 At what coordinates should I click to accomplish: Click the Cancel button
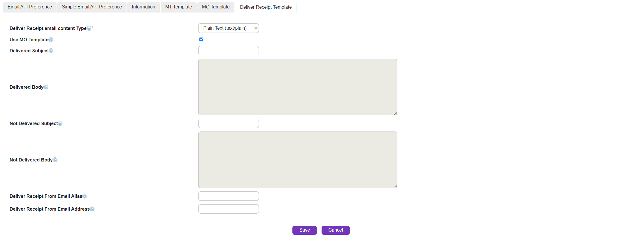pos(335,230)
